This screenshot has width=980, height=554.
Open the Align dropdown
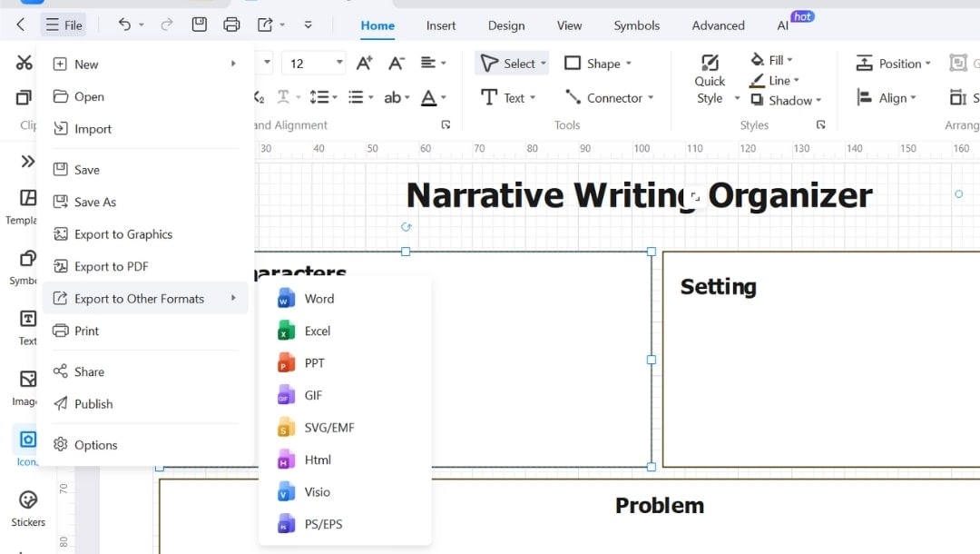[887, 97]
